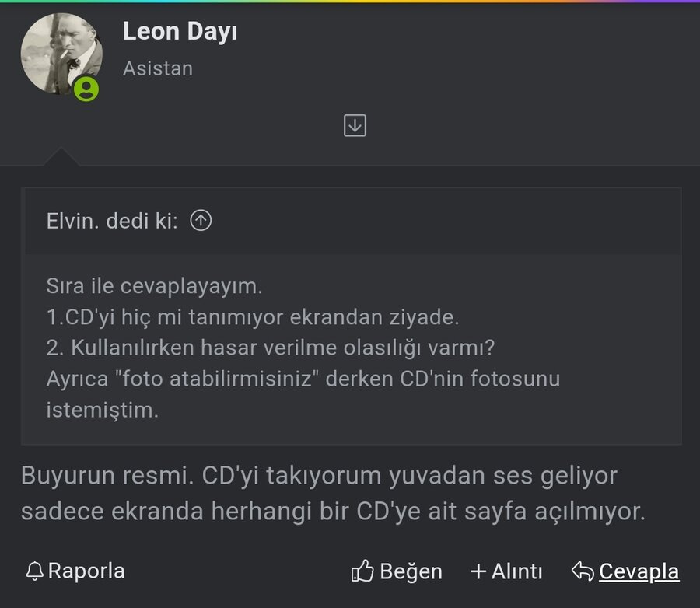Expand user details with the down-arrow box

point(355,125)
